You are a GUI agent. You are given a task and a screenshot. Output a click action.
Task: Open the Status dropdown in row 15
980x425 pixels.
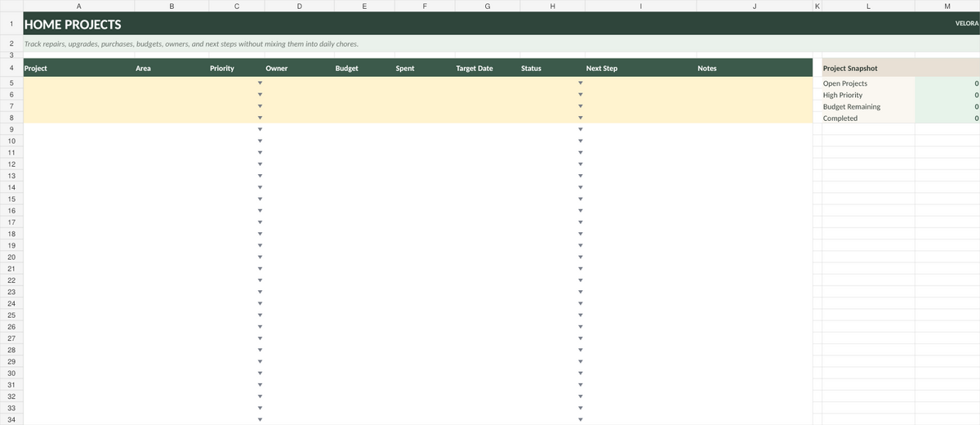tap(581, 199)
